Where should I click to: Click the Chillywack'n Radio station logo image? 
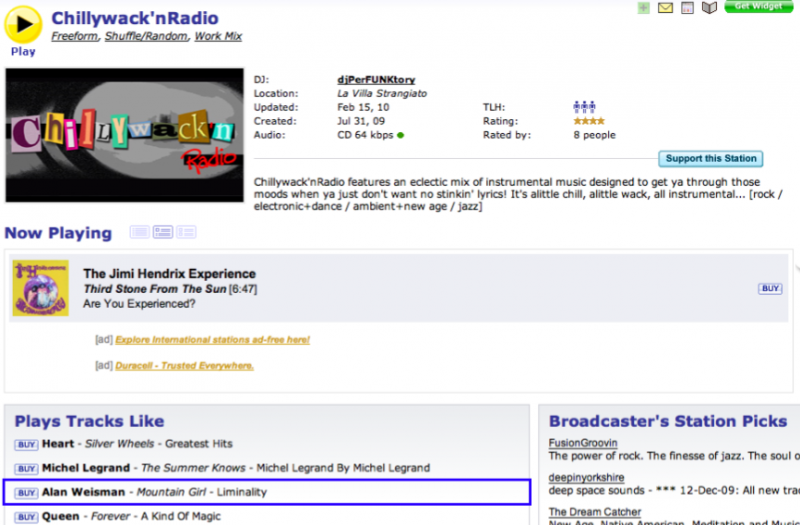pos(124,135)
